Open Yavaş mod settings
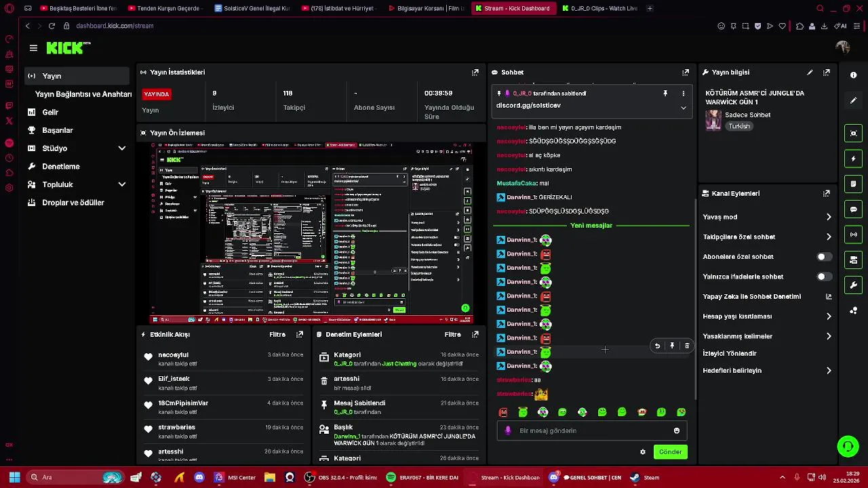Viewport: 868px width, 488px height. [767, 217]
